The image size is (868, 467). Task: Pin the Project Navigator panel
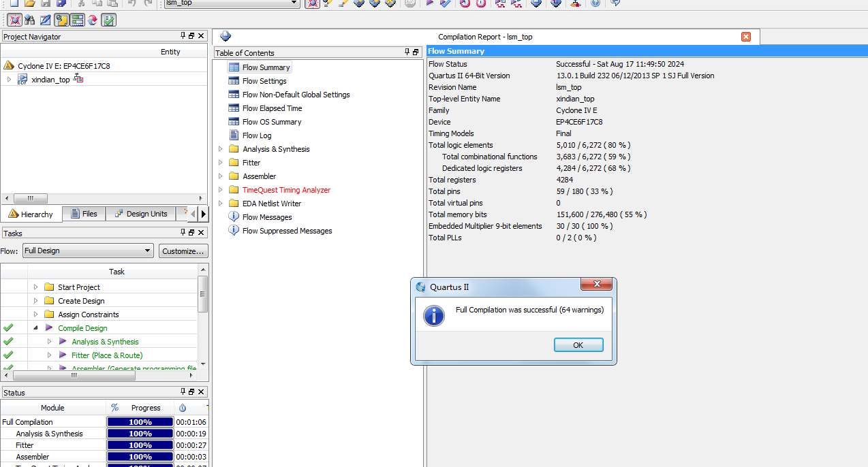(x=183, y=36)
